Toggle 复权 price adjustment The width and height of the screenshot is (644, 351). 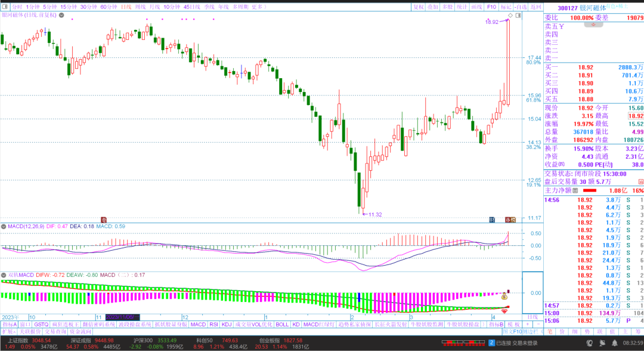tap(419, 7)
